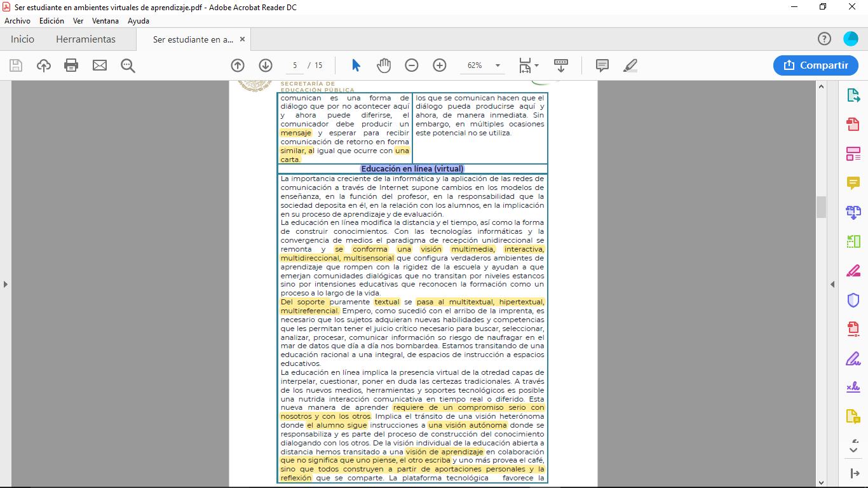The image size is (868, 488).
Task: Send file by email envelope icon
Action: 100,65
